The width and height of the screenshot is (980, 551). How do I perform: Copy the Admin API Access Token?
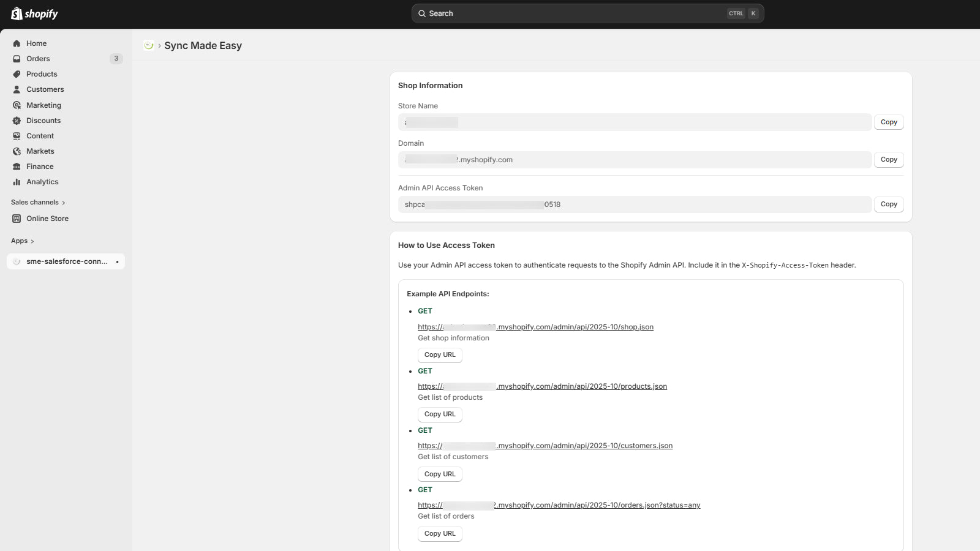pyautogui.click(x=889, y=204)
